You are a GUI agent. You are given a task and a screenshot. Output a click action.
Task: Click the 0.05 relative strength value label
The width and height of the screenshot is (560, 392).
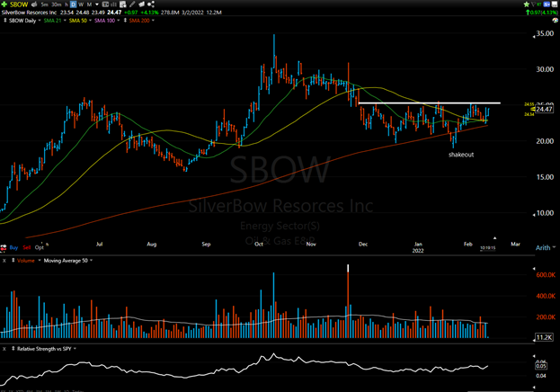[x=541, y=366]
